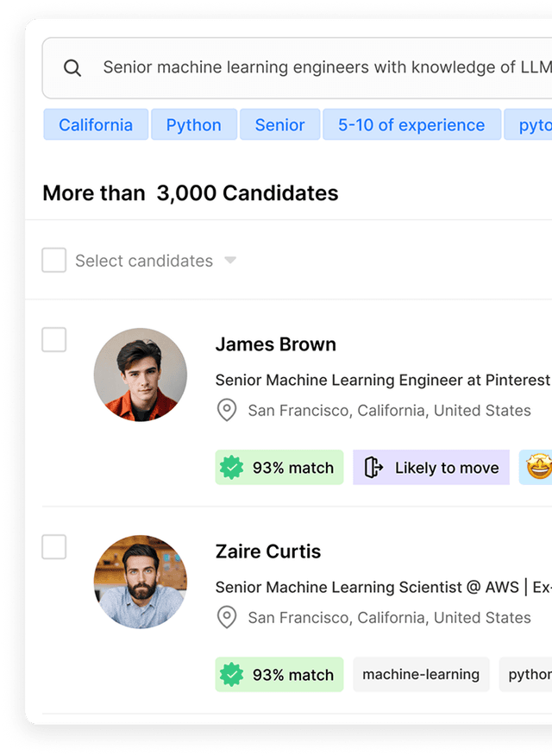Expand the Select candidates dropdown arrow
The image size is (552, 756).
click(230, 260)
